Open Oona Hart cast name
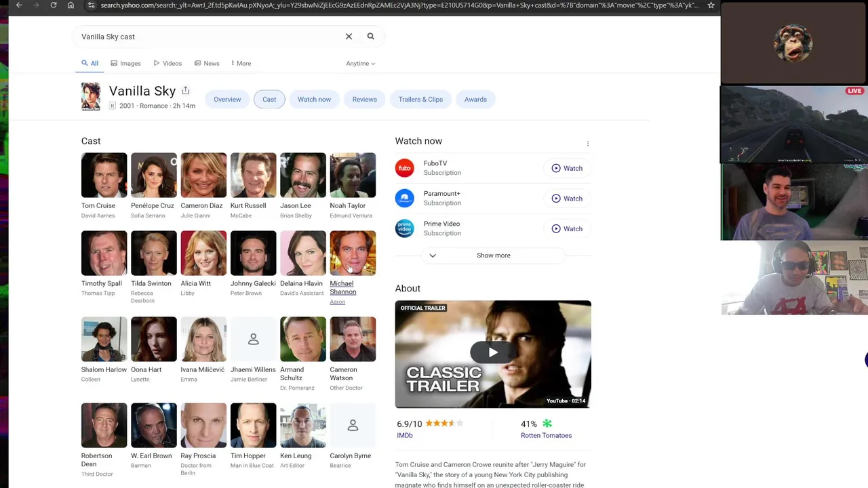Screen dimensions: 868x488 [x=146, y=369]
